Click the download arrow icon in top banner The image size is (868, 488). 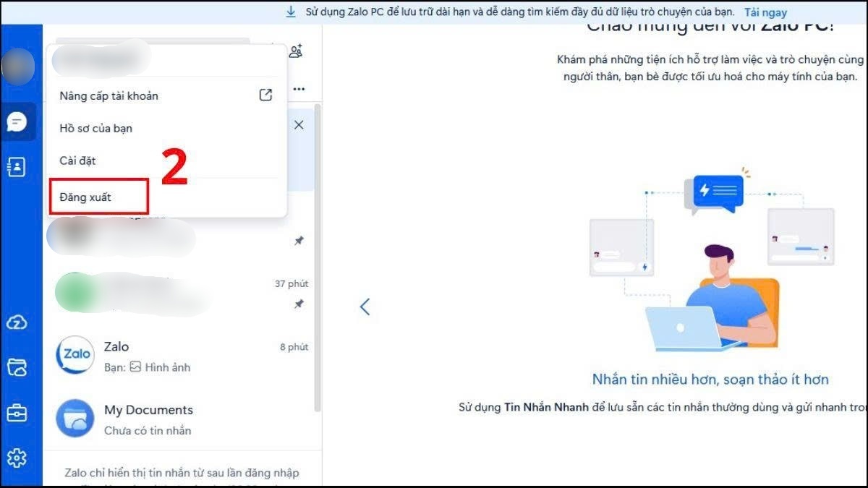click(291, 12)
